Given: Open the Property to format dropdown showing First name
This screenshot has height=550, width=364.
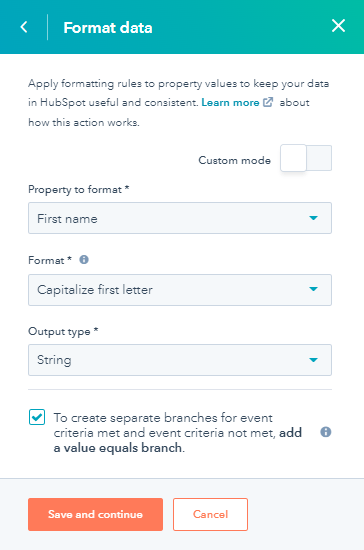Looking at the screenshot, I should coord(180,218).
